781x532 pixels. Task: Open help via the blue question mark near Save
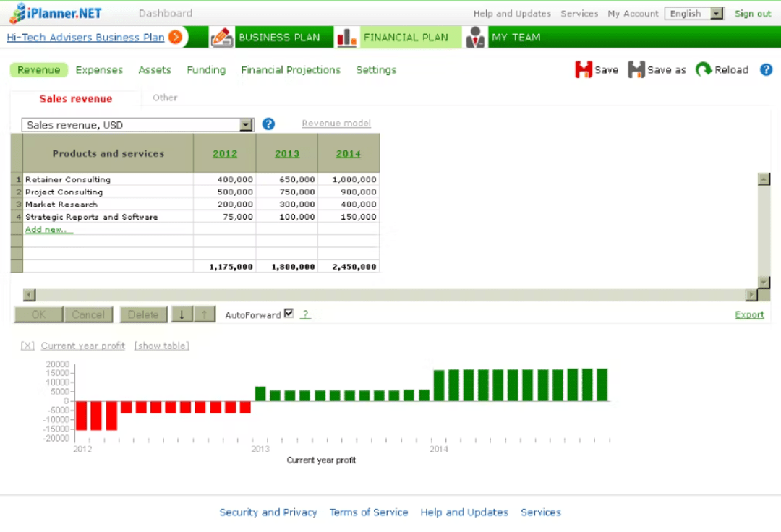[766, 69]
